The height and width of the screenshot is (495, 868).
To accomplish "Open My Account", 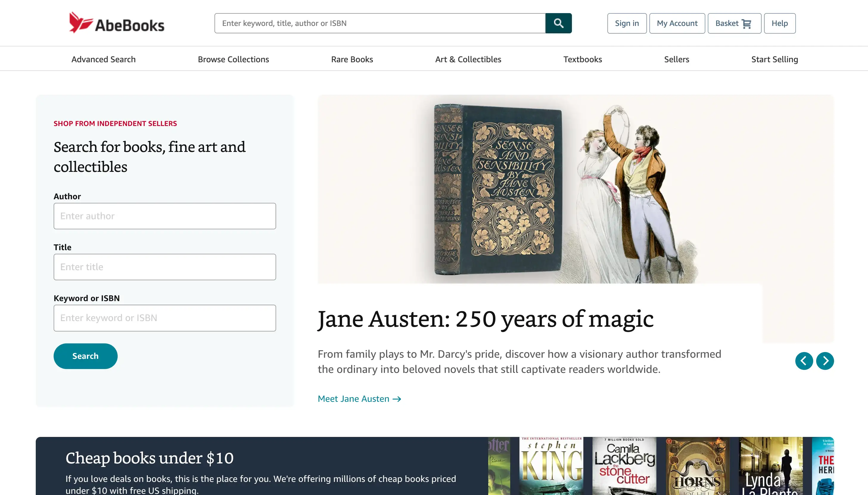I will (677, 23).
